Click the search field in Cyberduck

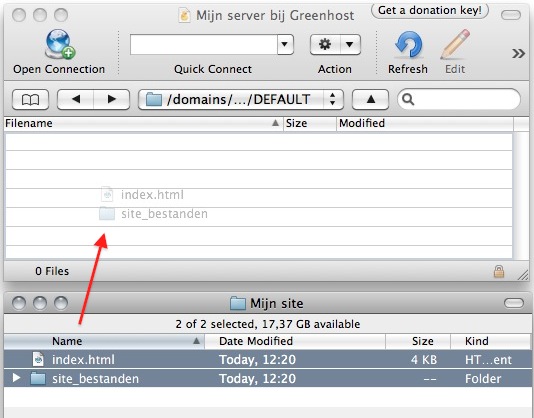coord(459,99)
